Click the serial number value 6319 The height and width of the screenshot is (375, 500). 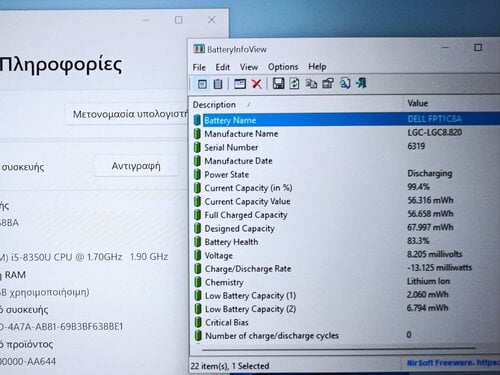416,146
